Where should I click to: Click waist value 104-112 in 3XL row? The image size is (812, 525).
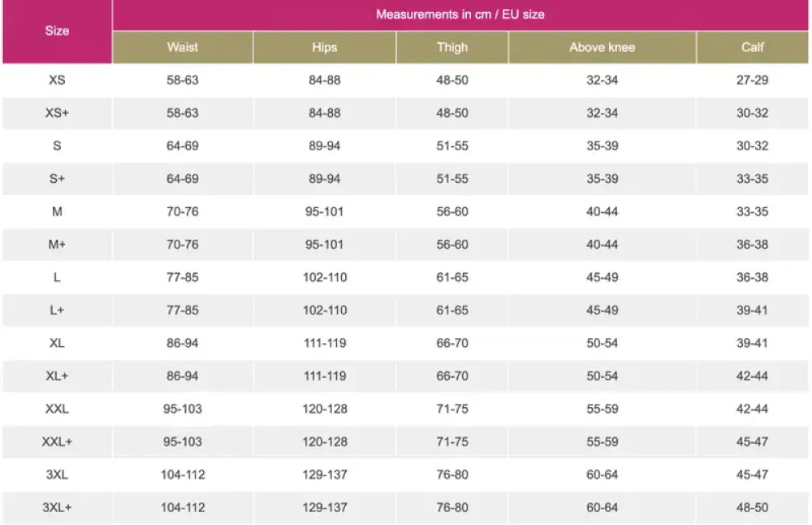click(x=183, y=475)
